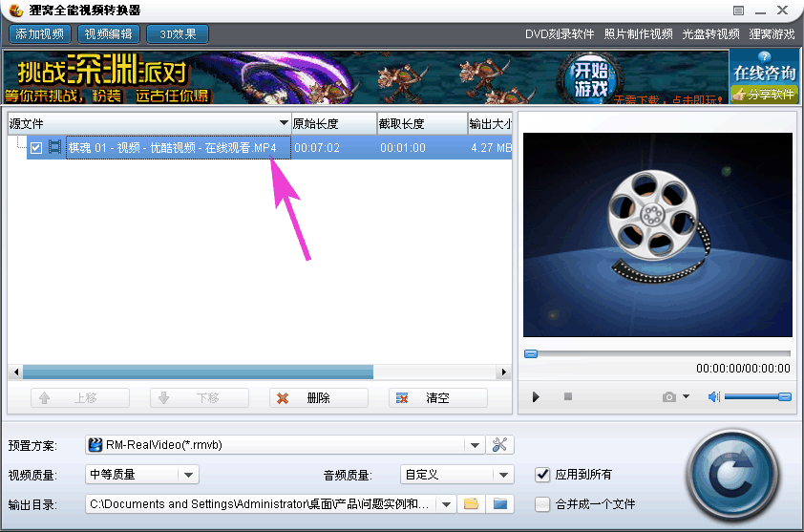Open the 预置方案 RM-RealVideo dropdown
The width and height of the screenshot is (804, 532).
click(x=475, y=445)
